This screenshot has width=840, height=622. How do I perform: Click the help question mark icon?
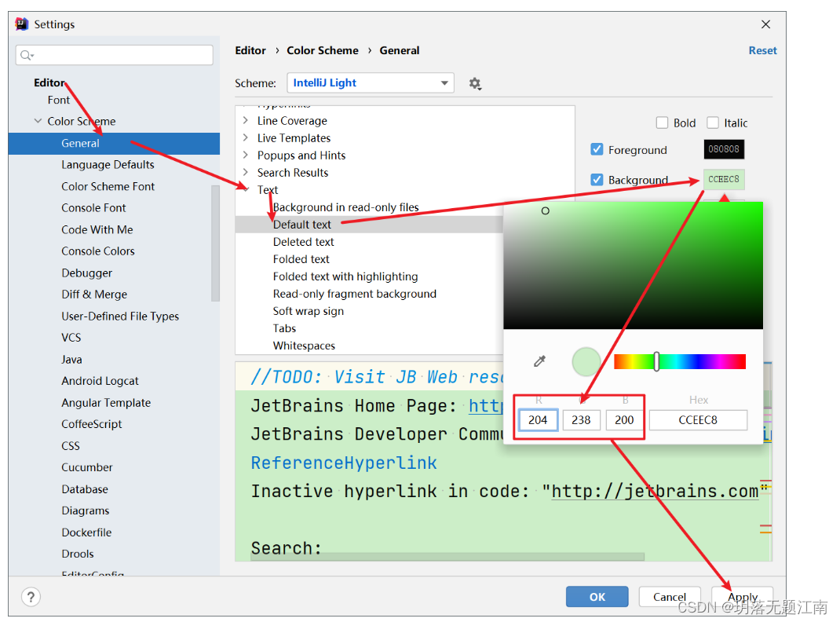coord(31,597)
